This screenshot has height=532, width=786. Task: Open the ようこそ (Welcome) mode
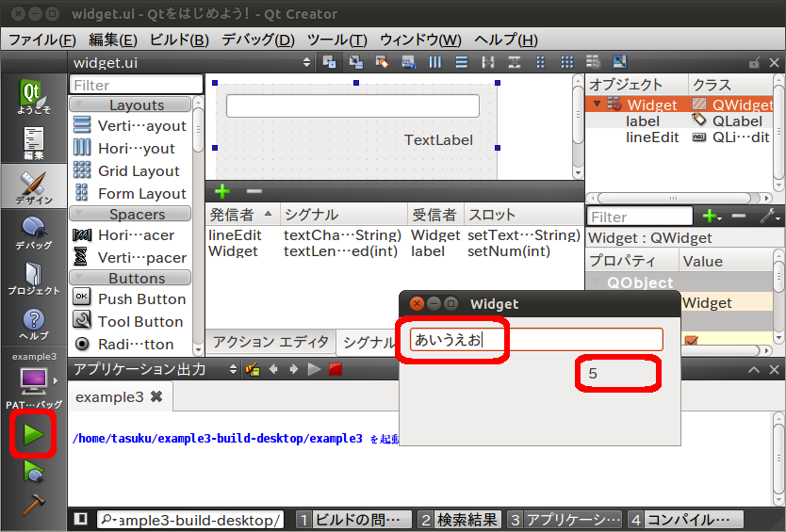point(34,98)
